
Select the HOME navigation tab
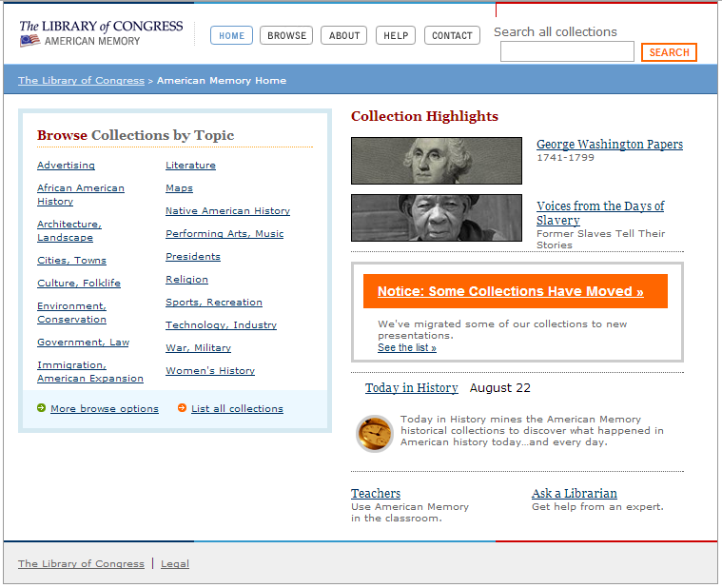231,35
